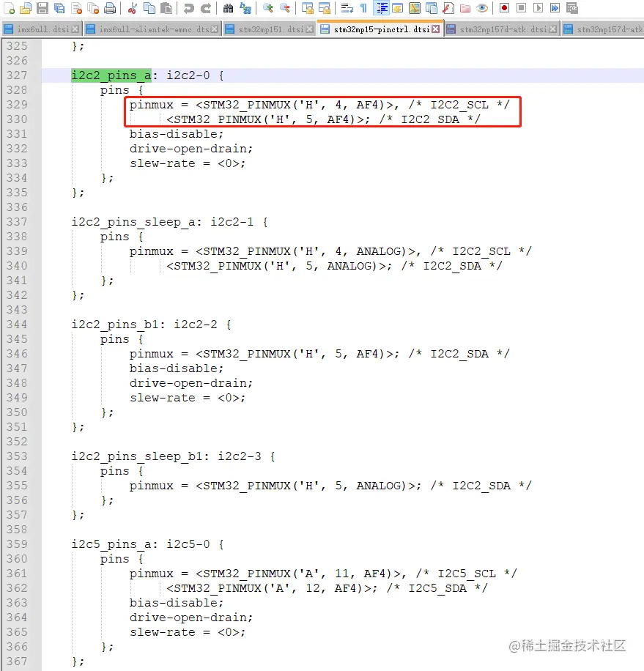This screenshot has width=644, height=671.
Task: Toggle show all characters (pilcrow icon)
Action: click(363, 8)
